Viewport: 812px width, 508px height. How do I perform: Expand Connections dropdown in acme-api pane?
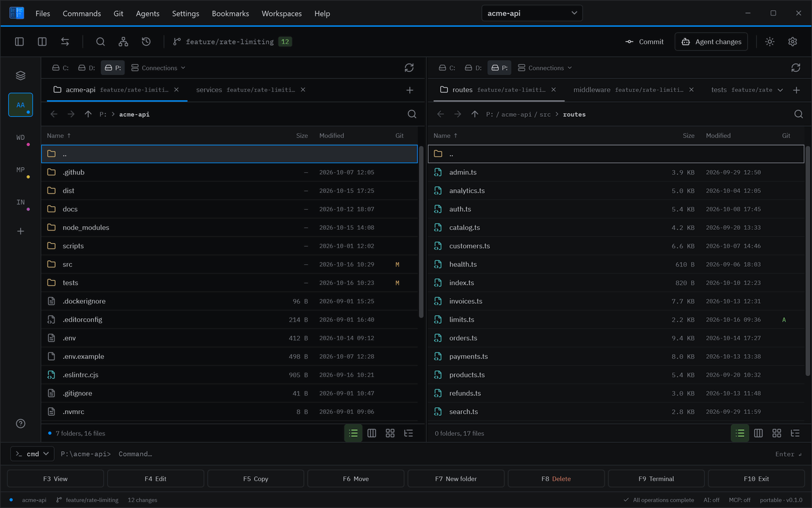pyautogui.click(x=158, y=68)
